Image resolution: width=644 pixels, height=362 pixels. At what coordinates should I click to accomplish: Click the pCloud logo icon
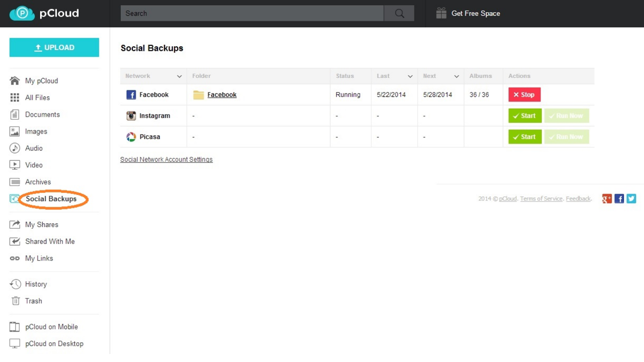coord(22,13)
